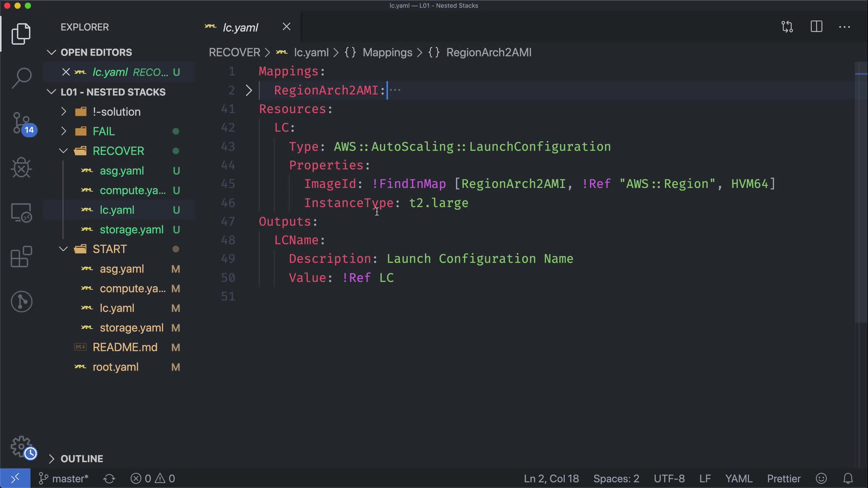Open Source Control view with 14 badge

pos(21,123)
